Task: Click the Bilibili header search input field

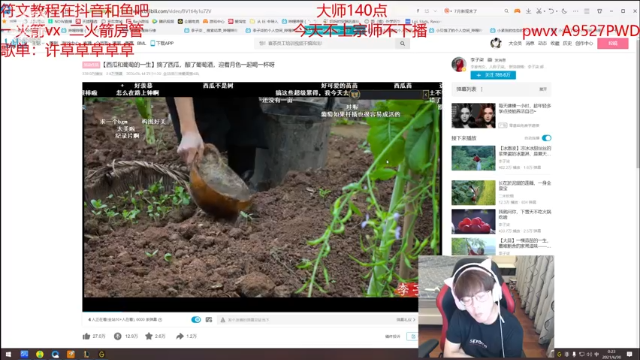Action: pos(326,43)
